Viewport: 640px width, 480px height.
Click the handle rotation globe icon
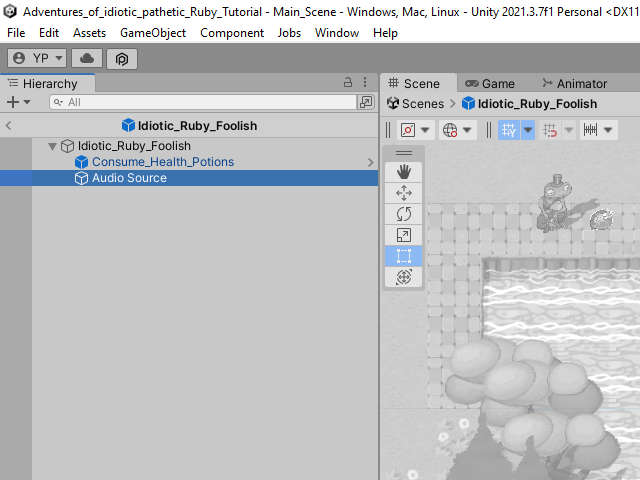[x=450, y=130]
